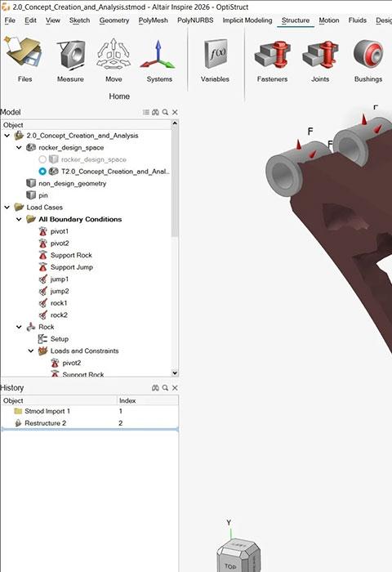Viewport: 392px width, 572px height.
Task: Open the Edit menu
Action: 30,20
